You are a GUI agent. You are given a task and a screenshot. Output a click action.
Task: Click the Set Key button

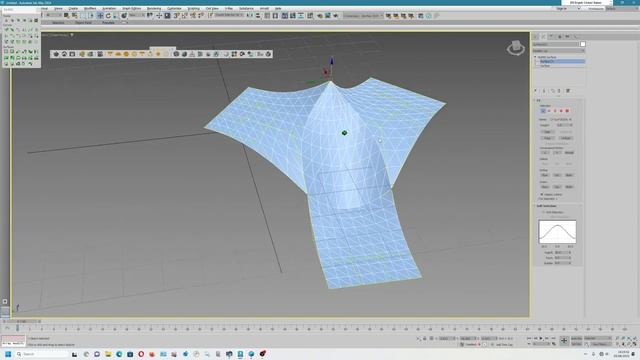coord(577,344)
